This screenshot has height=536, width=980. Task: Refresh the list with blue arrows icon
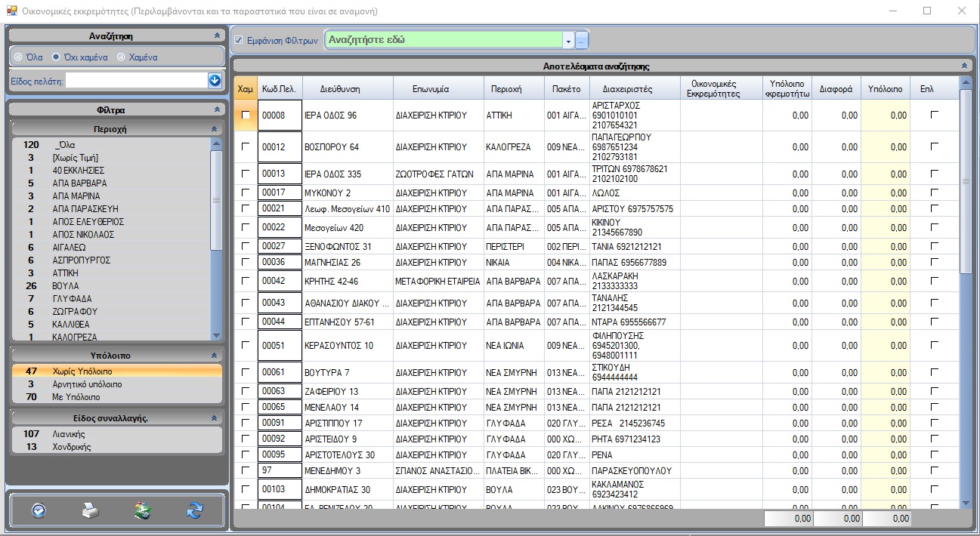[x=195, y=511]
